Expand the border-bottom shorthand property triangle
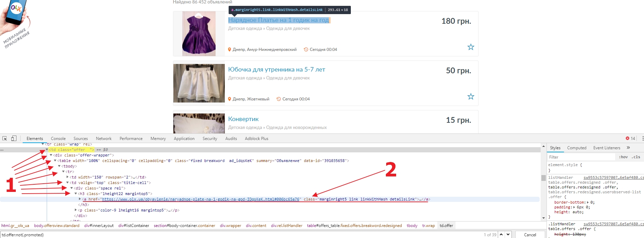Viewport: 644px width, 238px height. point(588,203)
